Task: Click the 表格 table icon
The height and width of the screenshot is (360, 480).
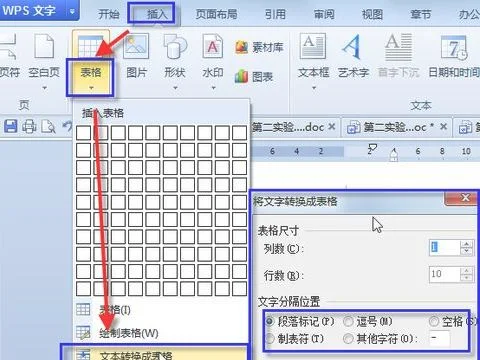Action: click(x=90, y=45)
